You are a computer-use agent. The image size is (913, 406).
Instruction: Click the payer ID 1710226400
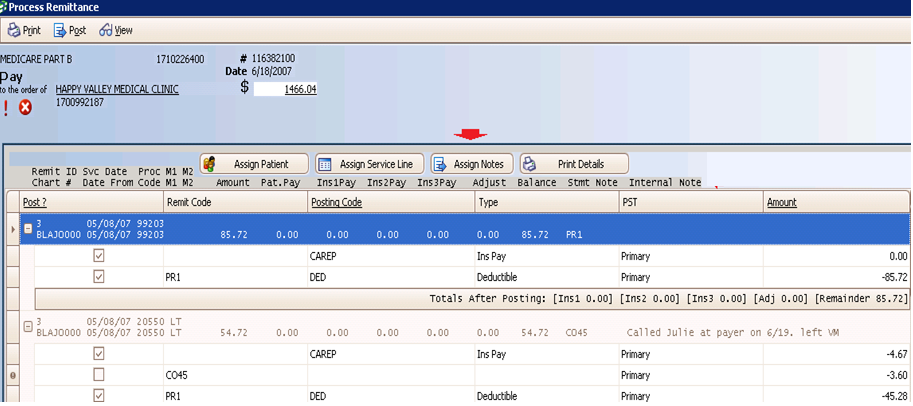[x=180, y=59]
